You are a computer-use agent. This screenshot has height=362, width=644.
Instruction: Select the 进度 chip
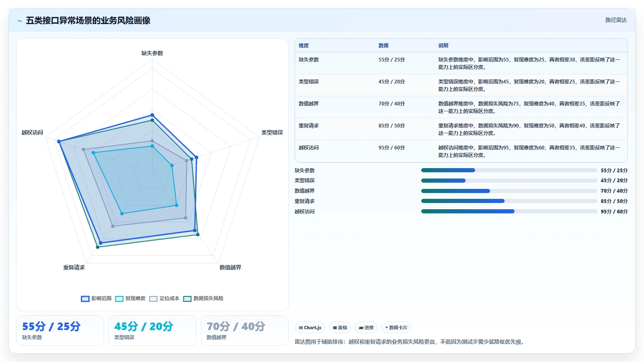click(x=366, y=328)
